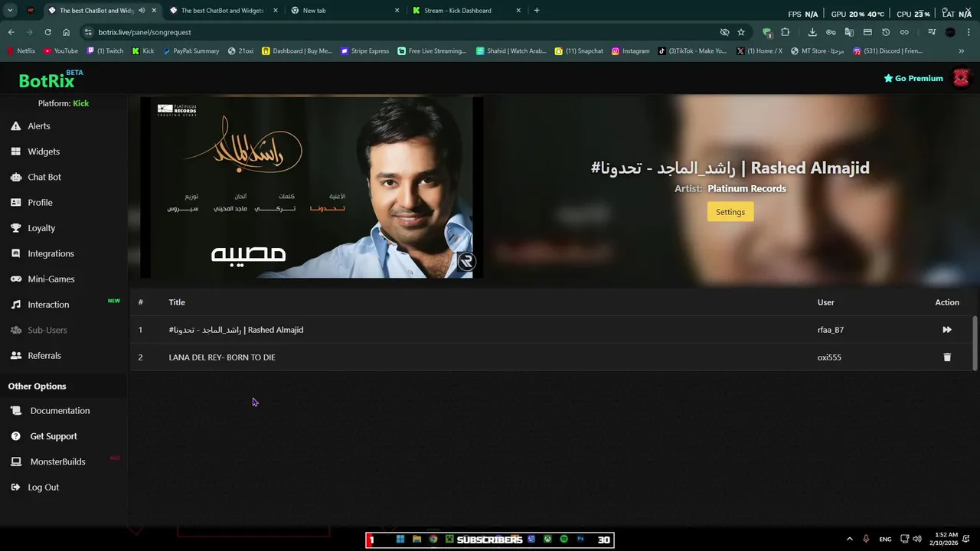Open the password manager key icon
This screenshot has width=980, height=551.
point(831,32)
